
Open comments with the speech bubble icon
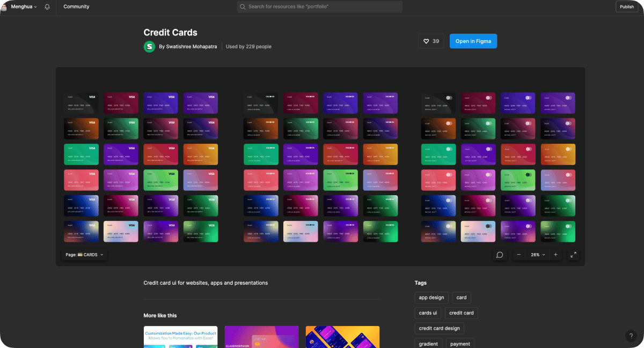pyautogui.click(x=500, y=255)
